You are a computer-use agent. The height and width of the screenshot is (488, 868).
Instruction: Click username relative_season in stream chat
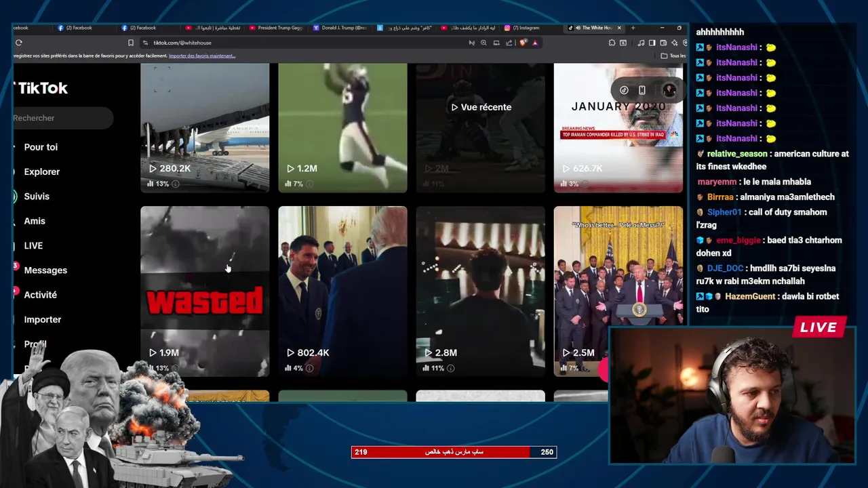(737, 154)
